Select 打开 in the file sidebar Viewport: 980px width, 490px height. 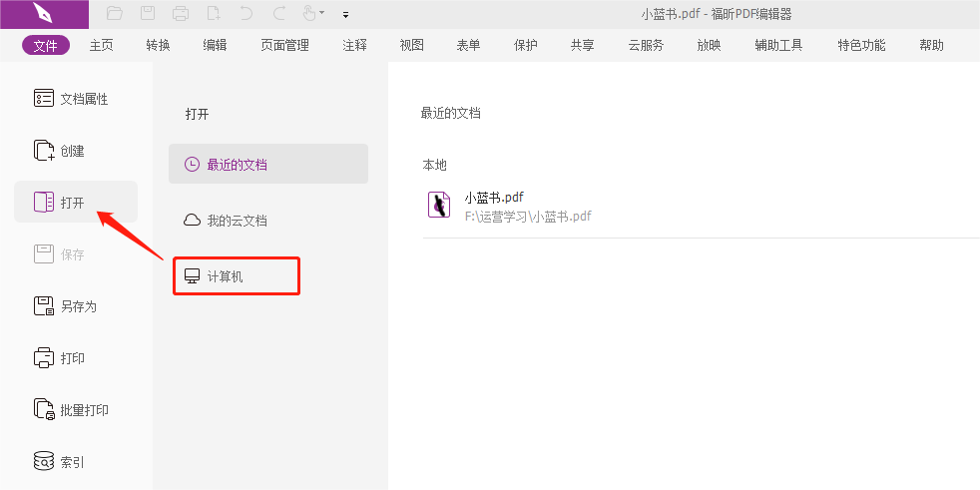point(76,202)
